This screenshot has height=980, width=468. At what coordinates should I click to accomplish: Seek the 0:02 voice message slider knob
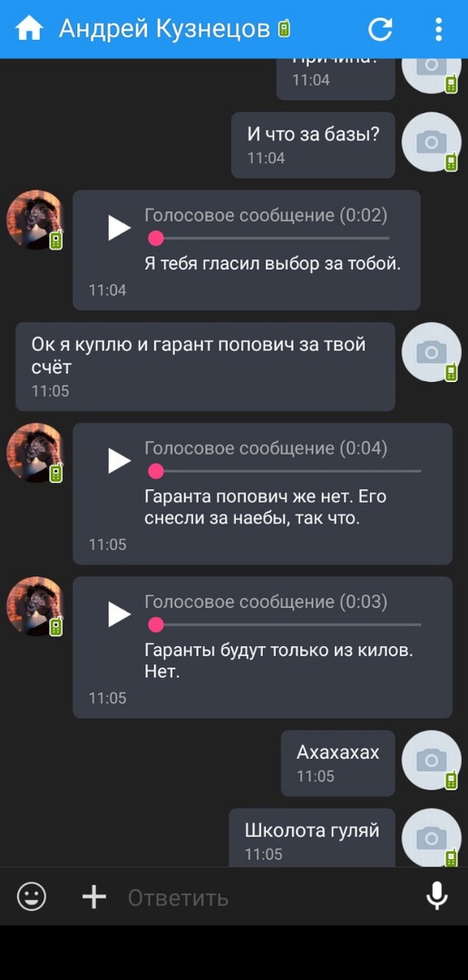coord(156,238)
